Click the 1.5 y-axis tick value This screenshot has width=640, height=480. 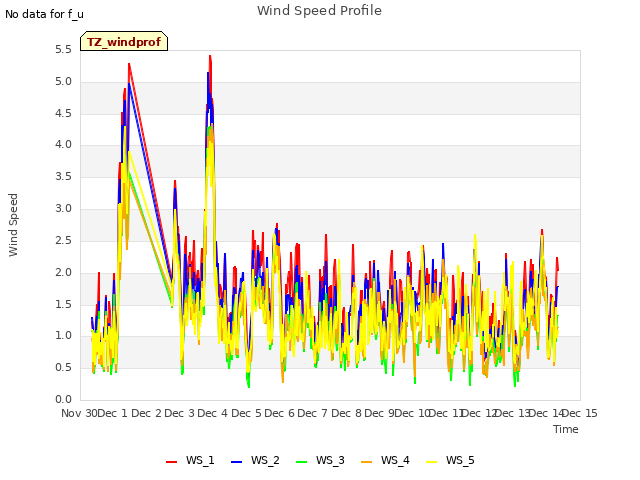[x=63, y=304]
